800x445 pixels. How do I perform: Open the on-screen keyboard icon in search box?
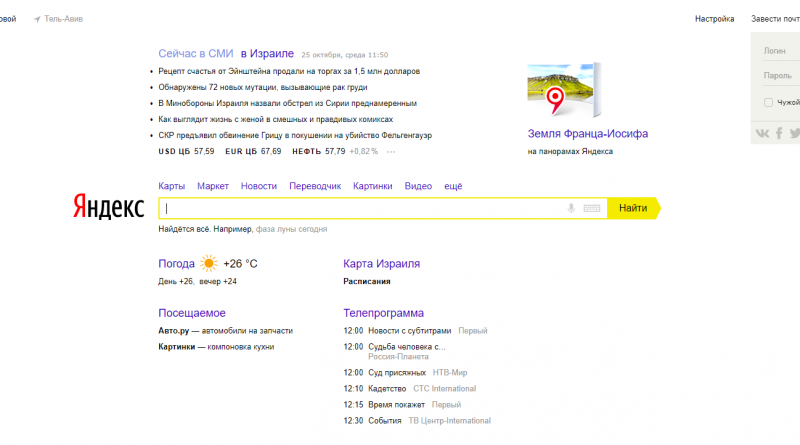(592, 208)
